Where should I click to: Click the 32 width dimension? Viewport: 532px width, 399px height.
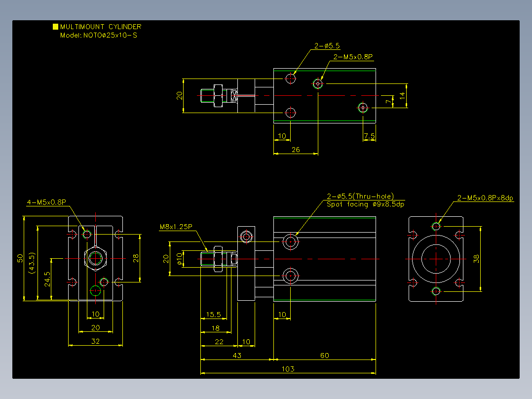point(95,341)
